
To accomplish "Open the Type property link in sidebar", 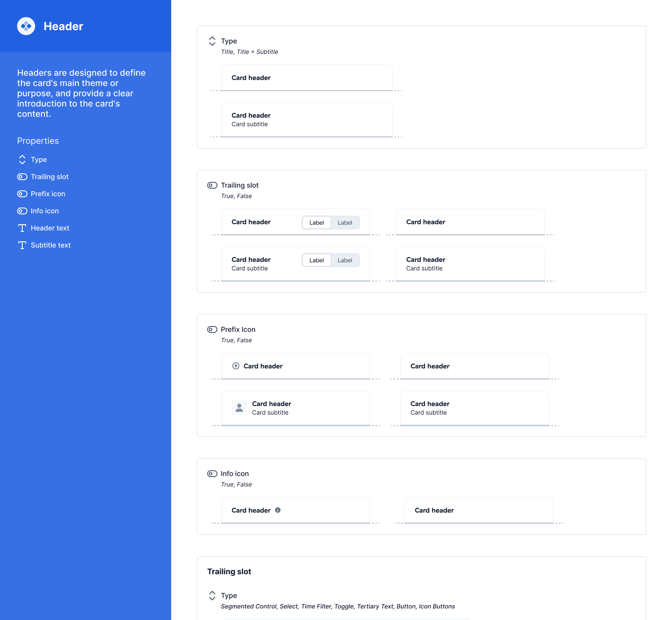I will (x=39, y=160).
